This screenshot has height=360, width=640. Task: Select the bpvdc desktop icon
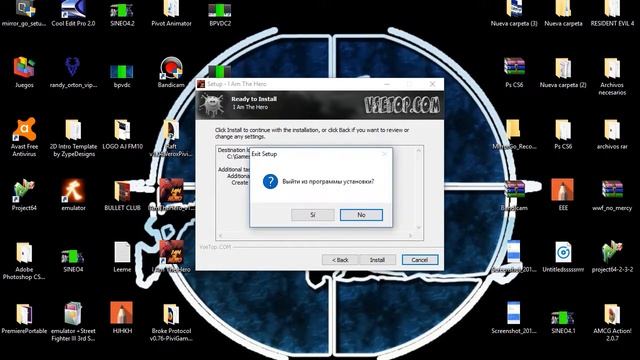tap(122, 74)
